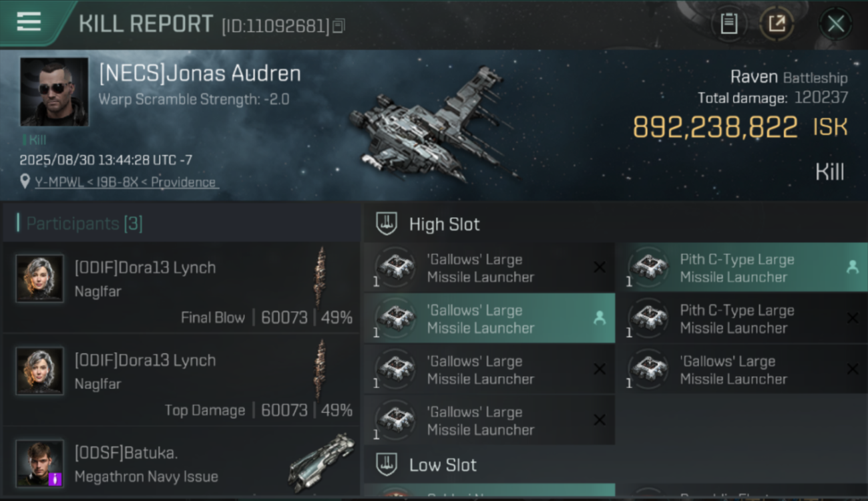Click the High Slot shield icon
The height and width of the screenshot is (501, 868).
coord(387,224)
